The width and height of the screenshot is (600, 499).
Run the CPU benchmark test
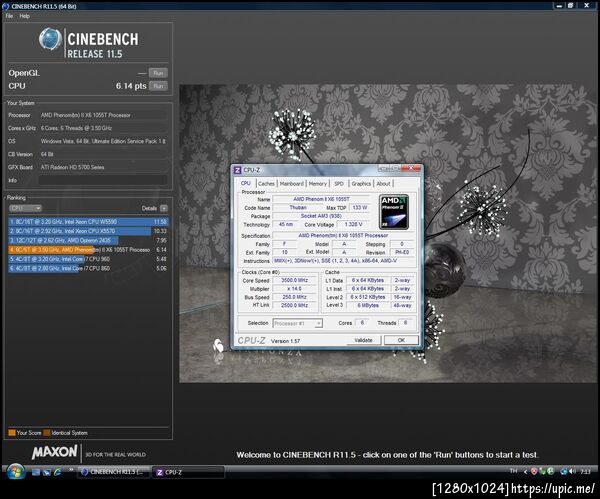(x=158, y=86)
